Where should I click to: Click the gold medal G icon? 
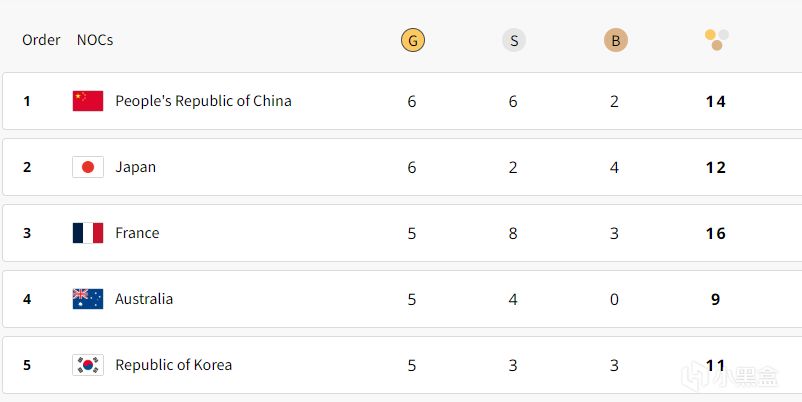point(413,40)
